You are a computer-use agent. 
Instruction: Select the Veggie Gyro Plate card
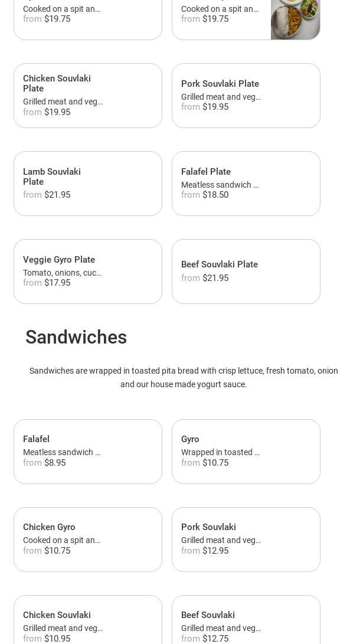87,272
